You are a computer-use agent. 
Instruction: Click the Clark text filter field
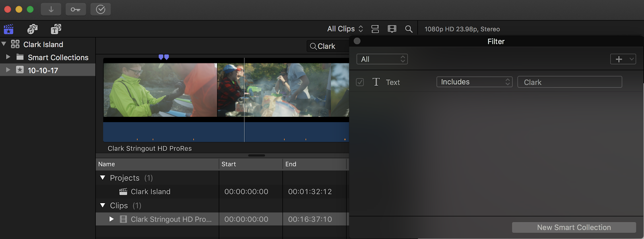570,82
